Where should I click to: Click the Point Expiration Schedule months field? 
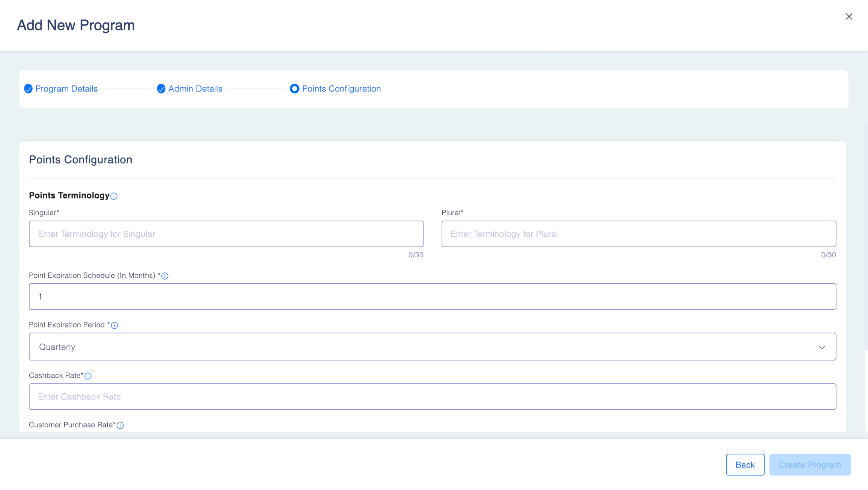coord(432,297)
